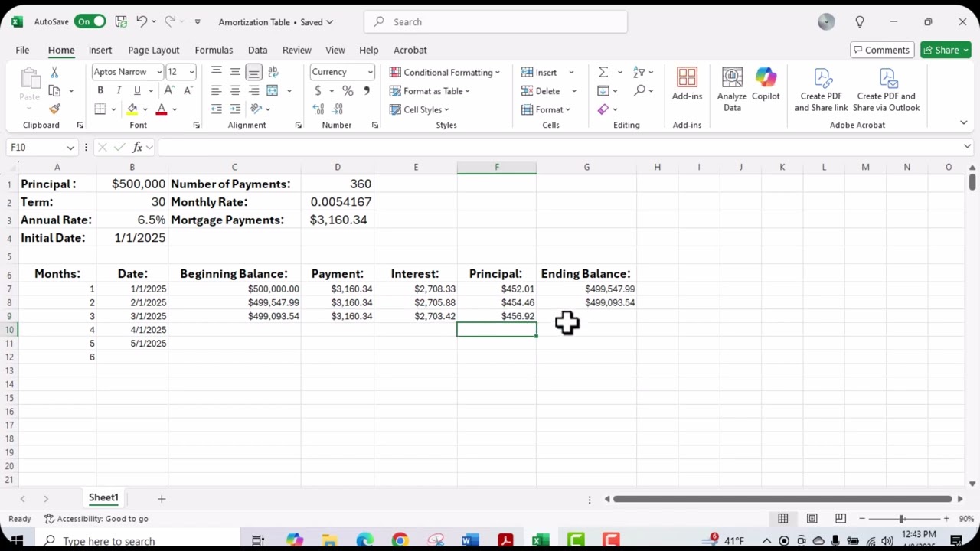Apply Comma Style format
The height and width of the screenshot is (551, 980).
tap(366, 90)
